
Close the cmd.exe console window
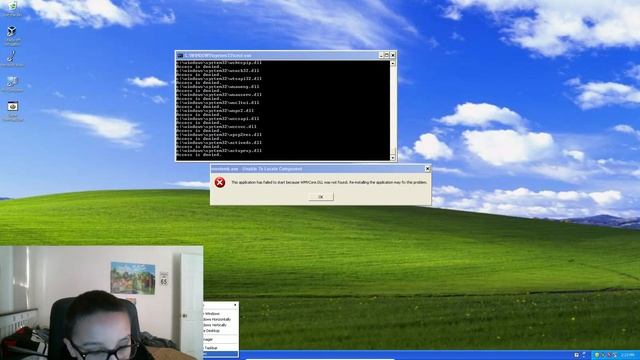pyautogui.click(x=393, y=55)
